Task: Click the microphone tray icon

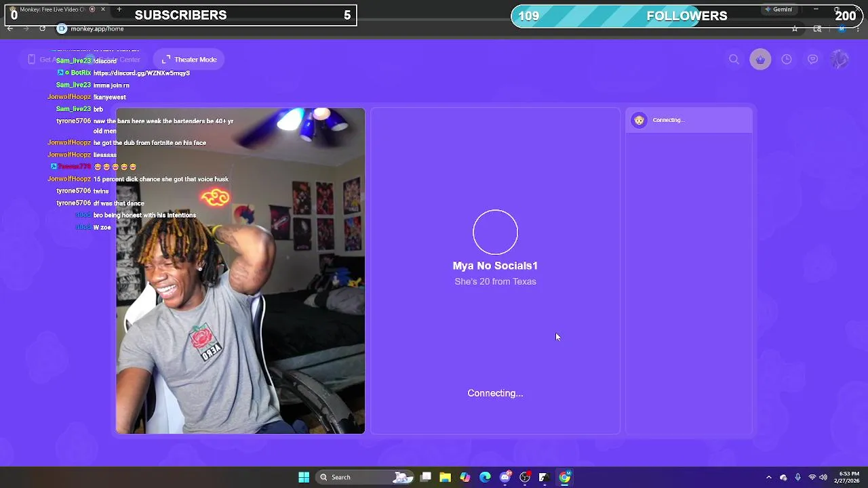Action: pyautogui.click(x=798, y=477)
